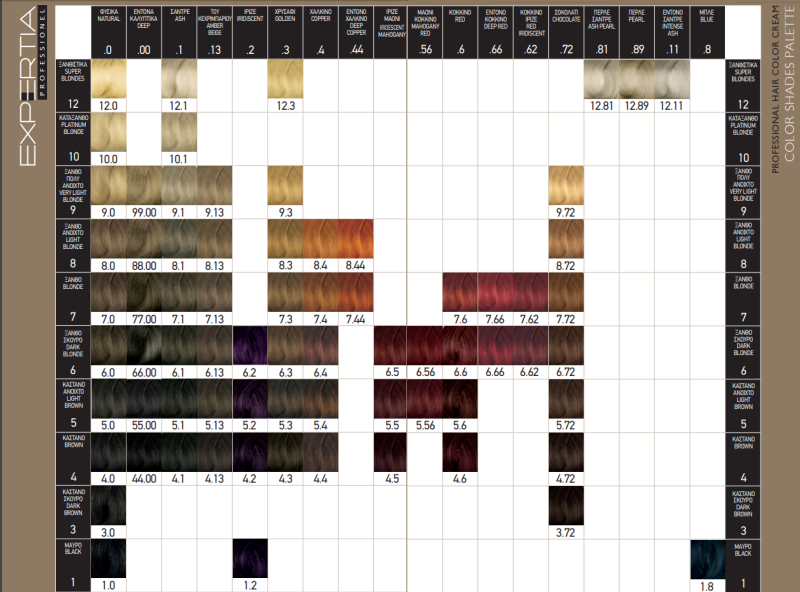The height and width of the screenshot is (592, 800).
Task: Click the ASH .1 column header
Action: [x=179, y=32]
